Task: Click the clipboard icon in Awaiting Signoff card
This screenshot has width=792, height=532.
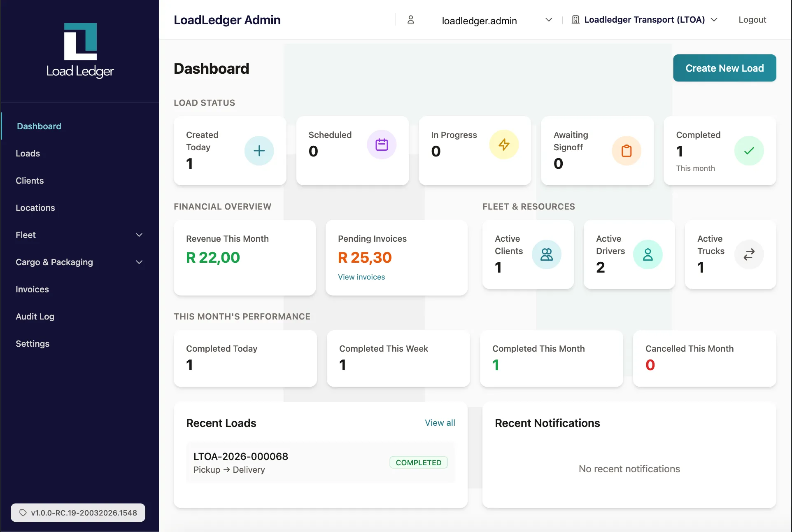Action: tap(627, 151)
